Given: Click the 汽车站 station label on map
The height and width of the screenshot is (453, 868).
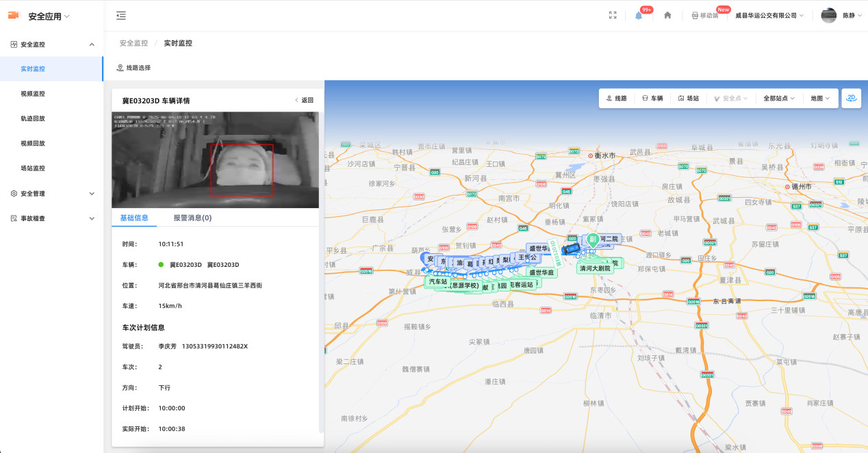Looking at the screenshot, I should pyautogui.click(x=437, y=281).
